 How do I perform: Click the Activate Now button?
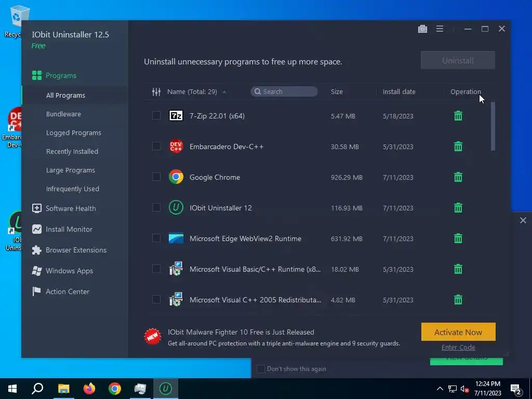pos(458,332)
